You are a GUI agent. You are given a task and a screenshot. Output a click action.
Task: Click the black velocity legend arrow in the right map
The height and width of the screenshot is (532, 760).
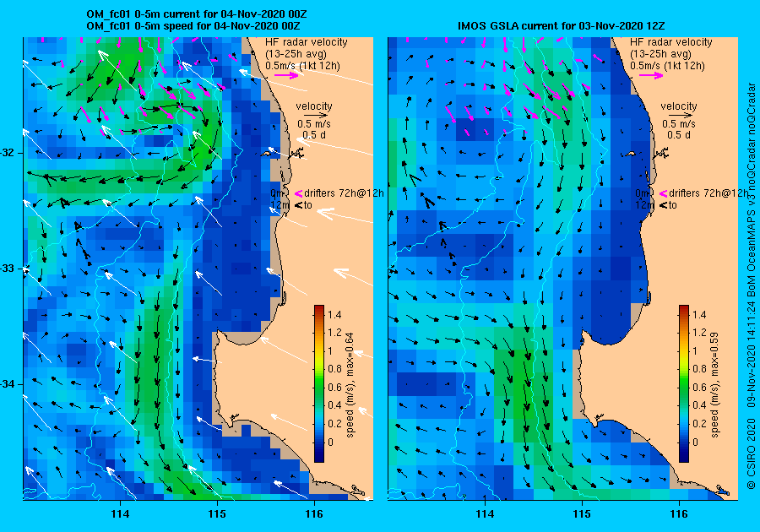[679, 116]
